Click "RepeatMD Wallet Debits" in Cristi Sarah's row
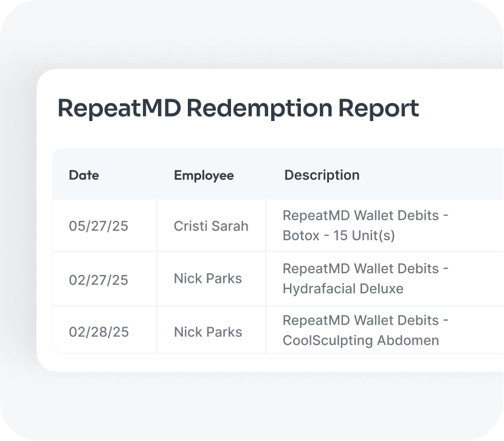Image resolution: width=504 pixels, height=441 pixels. point(359,216)
